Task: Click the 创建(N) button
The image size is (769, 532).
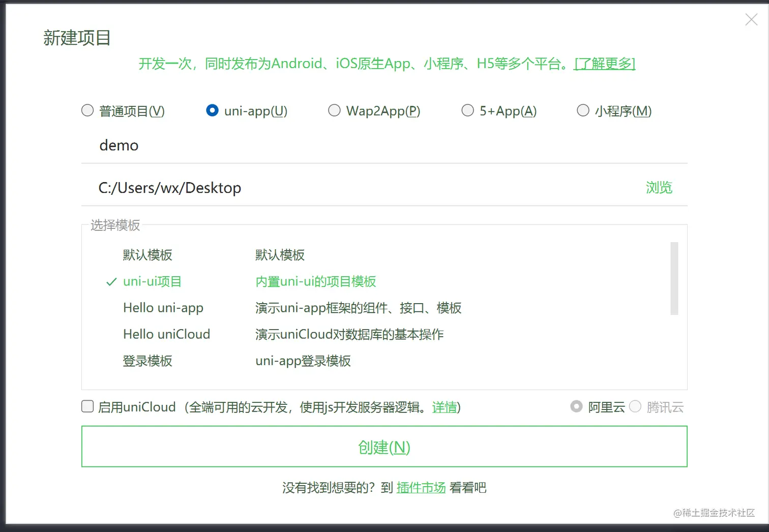Action: tap(384, 447)
